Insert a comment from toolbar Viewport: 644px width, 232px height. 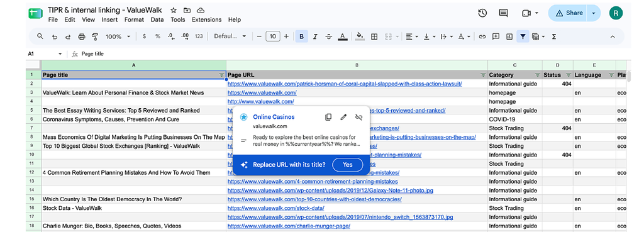496,36
